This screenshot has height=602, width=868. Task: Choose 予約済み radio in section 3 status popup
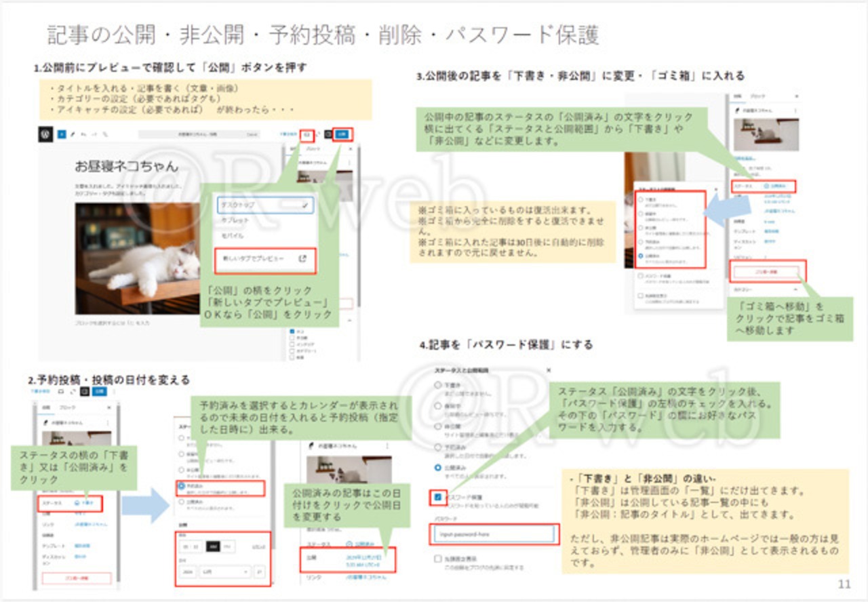pos(641,243)
